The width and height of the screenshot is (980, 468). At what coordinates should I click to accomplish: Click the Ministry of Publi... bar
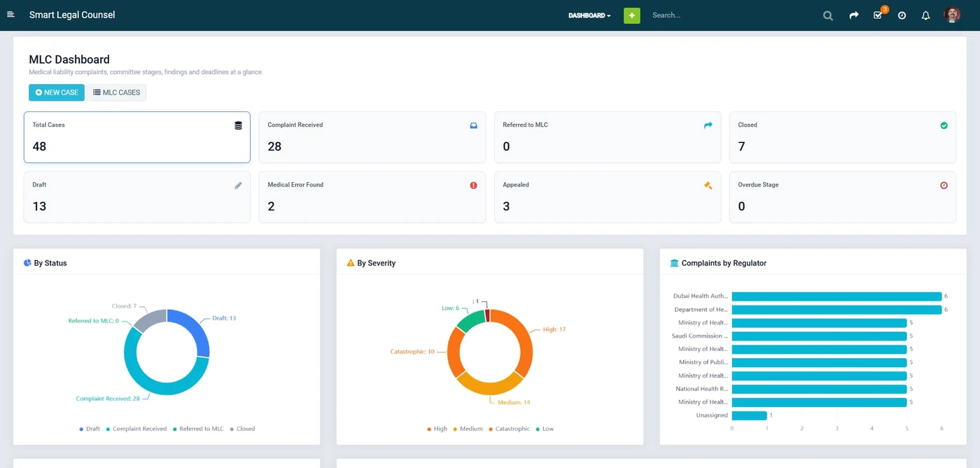(x=819, y=362)
